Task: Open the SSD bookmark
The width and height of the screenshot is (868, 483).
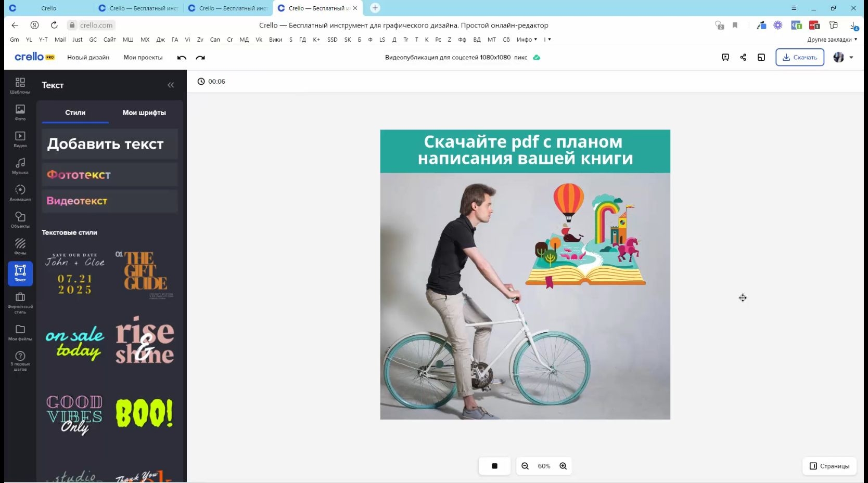Action: (332, 40)
